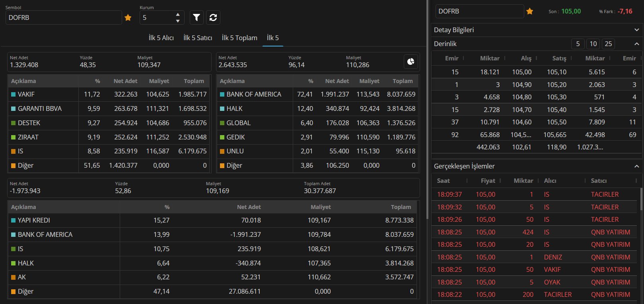
Task: Increase Kurum value with up arrow
Action: point(178,15)
